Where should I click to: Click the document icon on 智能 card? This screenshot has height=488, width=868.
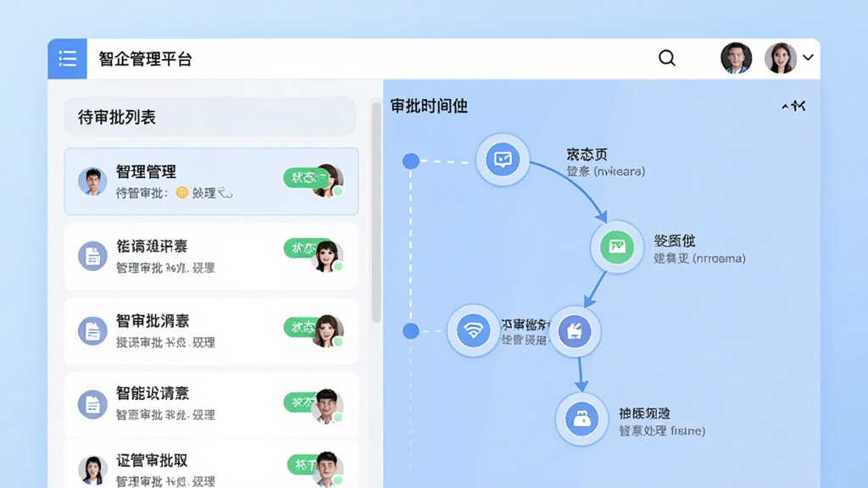92,404
